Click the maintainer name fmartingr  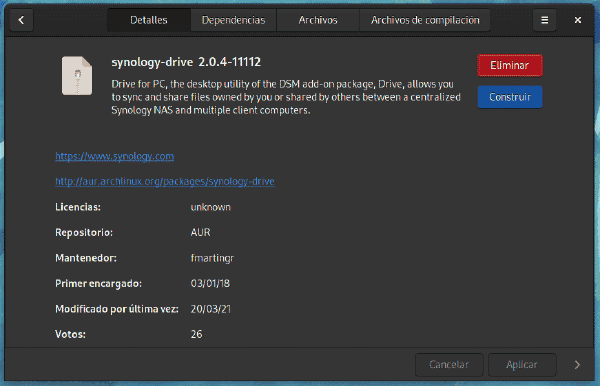(212, 258)
